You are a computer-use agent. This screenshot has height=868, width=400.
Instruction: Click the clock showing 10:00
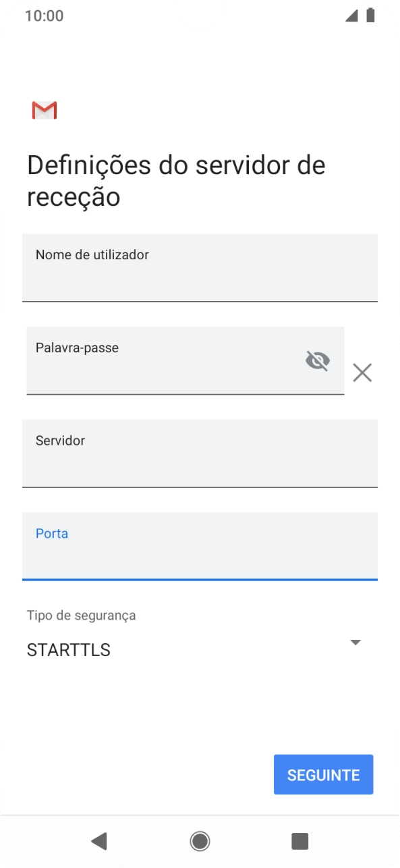click(45, 15)
